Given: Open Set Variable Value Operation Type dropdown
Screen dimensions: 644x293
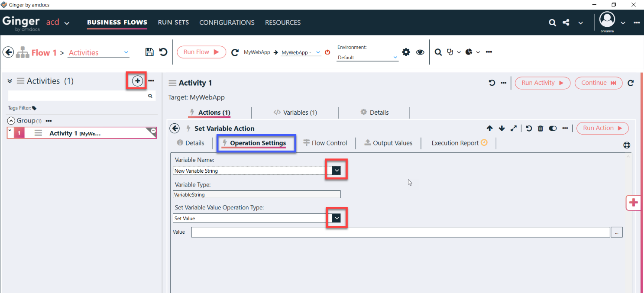Looking at the screenshot, I should click(x=337, y=218).
